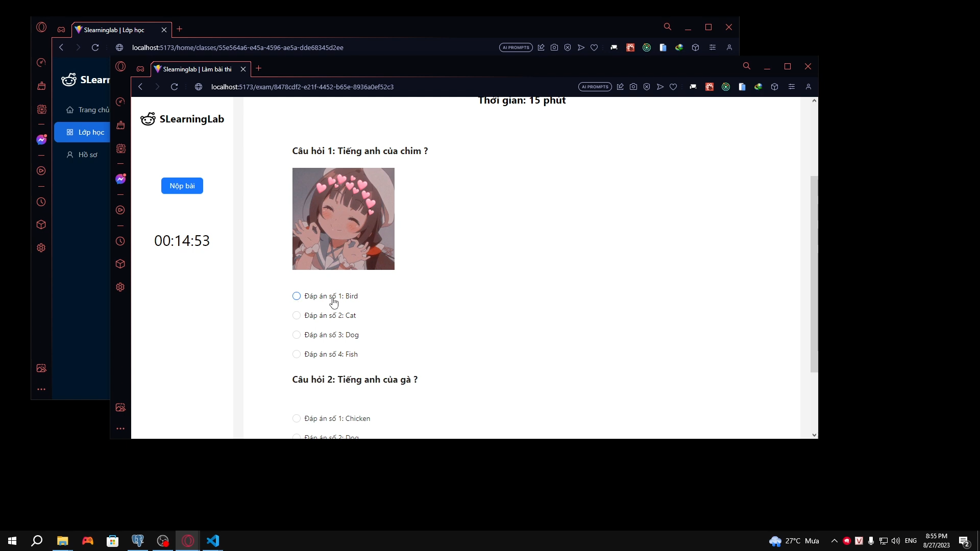Screen dimensions: 980x551
Task: Open sidebar settings gear in front window
Action: [120, 287]
